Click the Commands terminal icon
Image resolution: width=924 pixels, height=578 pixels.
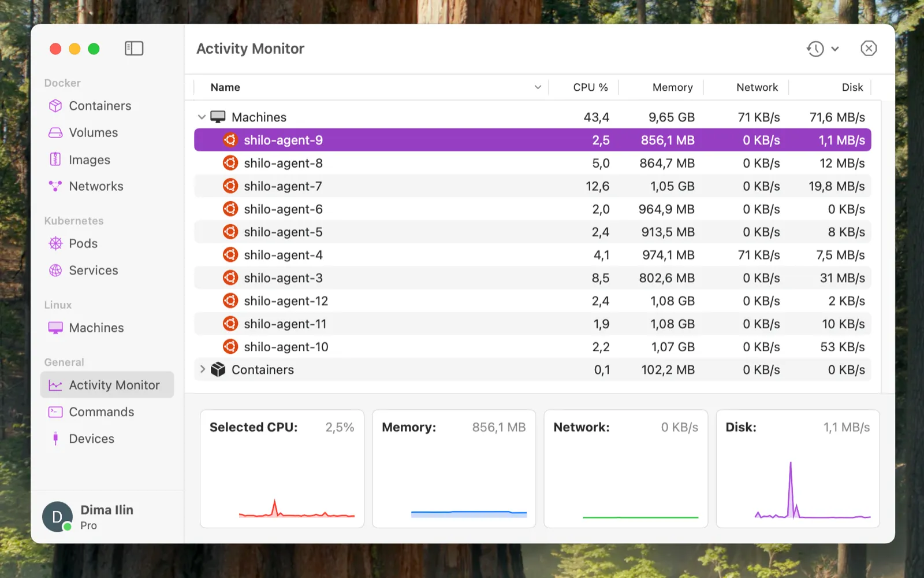(x=55, y=412)
